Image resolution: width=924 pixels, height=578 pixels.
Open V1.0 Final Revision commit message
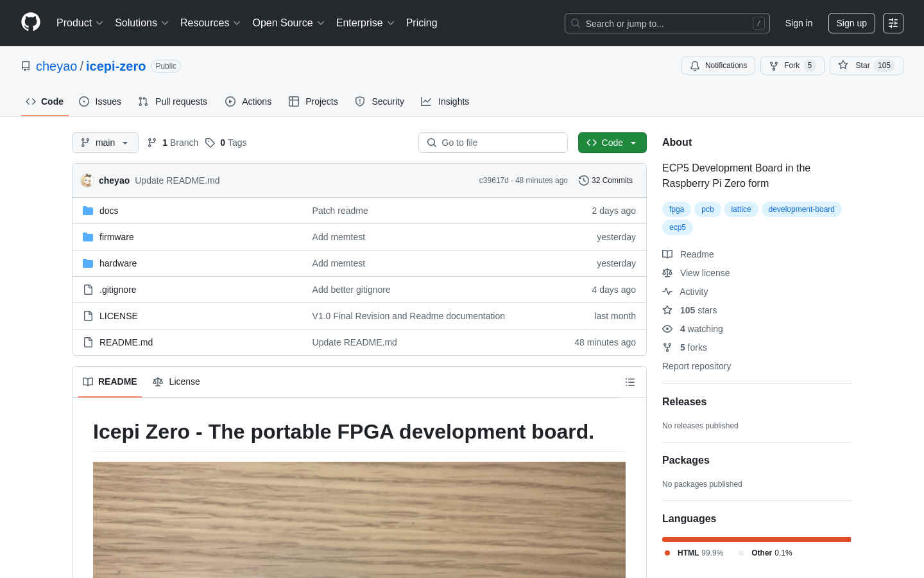click(409, 316)
